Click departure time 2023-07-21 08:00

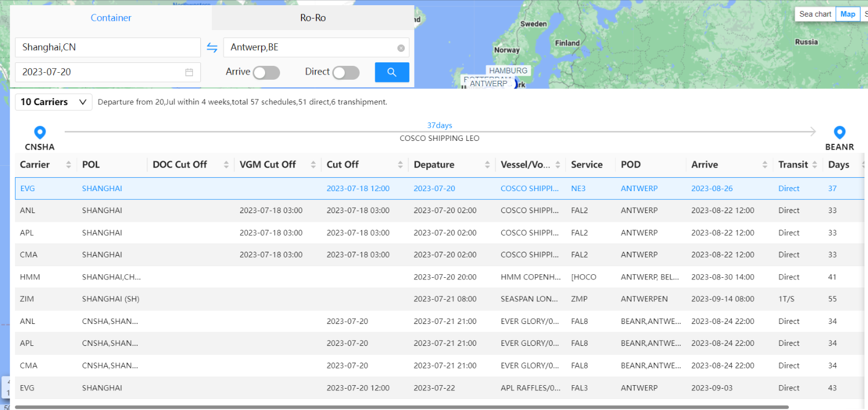445,299
